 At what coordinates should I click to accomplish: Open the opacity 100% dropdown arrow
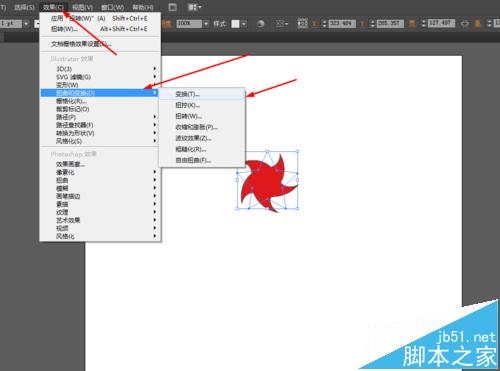pos(206,24)
